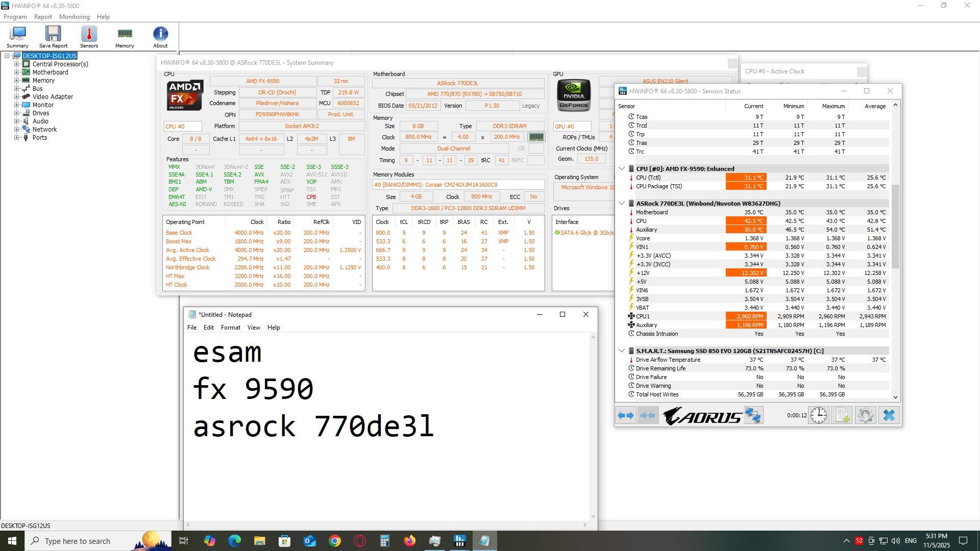Collapse the CPU [#0] AMD FX-9590 sensor group

[622, 169]
